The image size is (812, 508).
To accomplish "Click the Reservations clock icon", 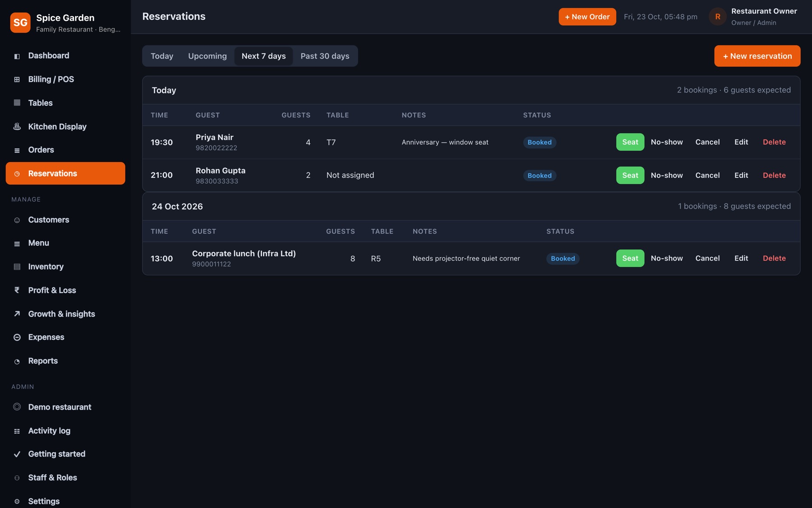I will 17,173.
